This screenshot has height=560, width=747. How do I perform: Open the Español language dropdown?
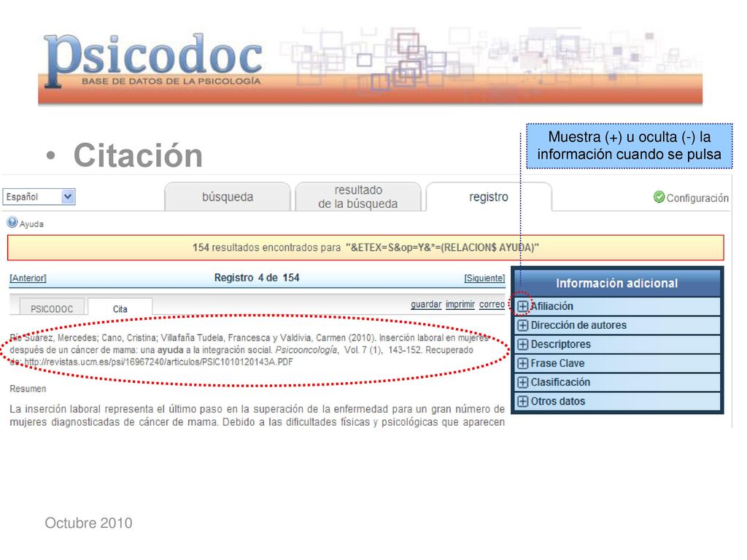pyautogui.click(x=39, y=197)
